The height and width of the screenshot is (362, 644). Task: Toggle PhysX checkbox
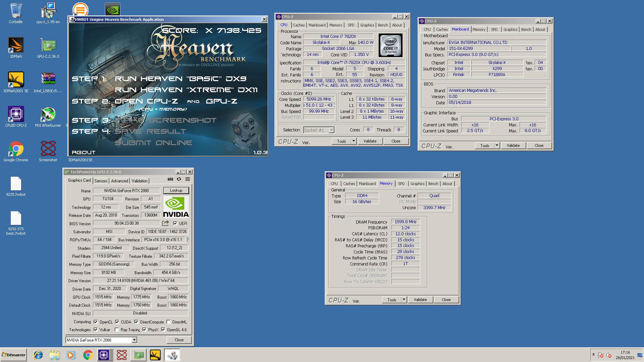(144, 329)
